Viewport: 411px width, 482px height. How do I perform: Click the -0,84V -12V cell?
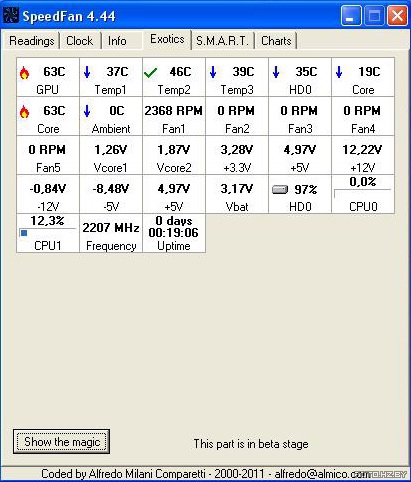pos(48,194)
